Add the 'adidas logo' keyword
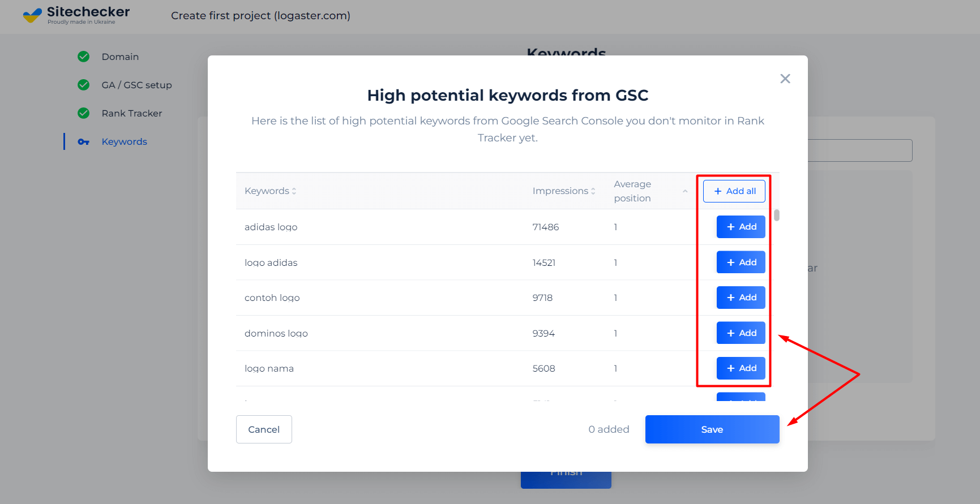The width and height of the screenshot is (980, 504). pyautogui.click(x=741, y=227)
